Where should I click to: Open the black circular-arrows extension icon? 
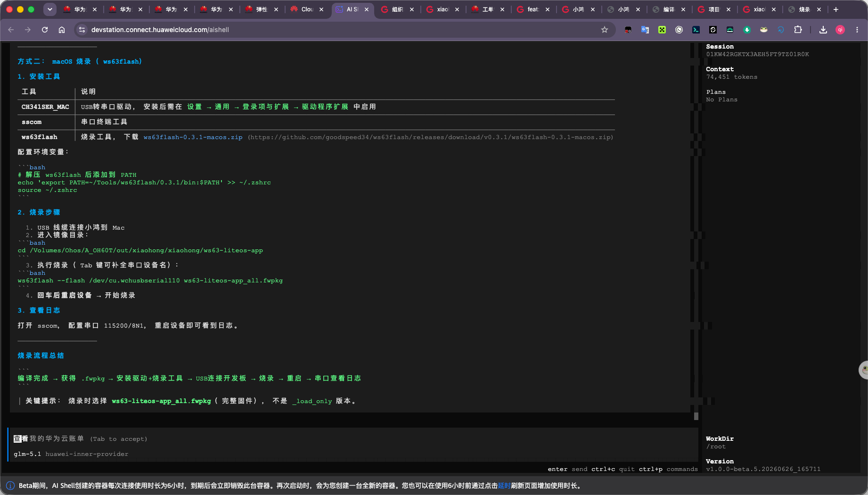pyautogui.click(x=713, y=30)
